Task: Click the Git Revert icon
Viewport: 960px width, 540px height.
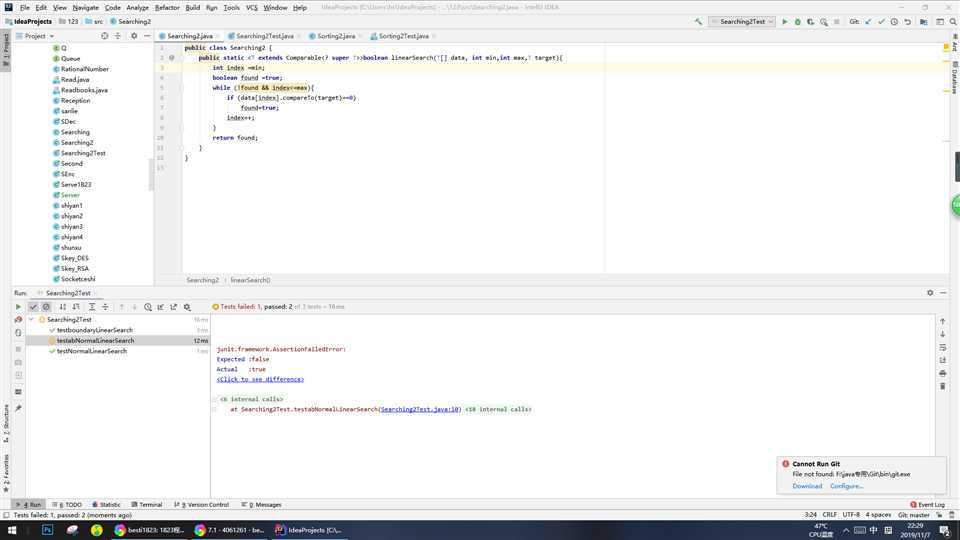Action: pyautogui.click(x=907, y=21)
